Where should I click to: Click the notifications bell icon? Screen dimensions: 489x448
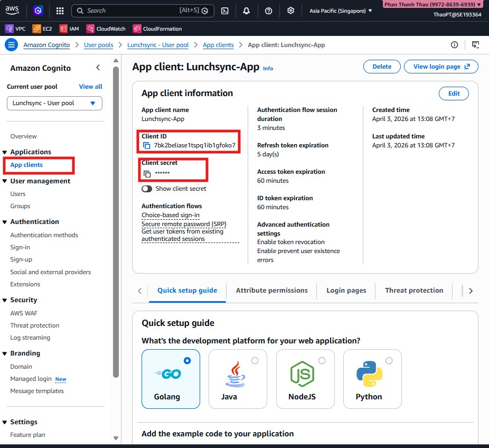pyautogui.click(x=247, y=11)
